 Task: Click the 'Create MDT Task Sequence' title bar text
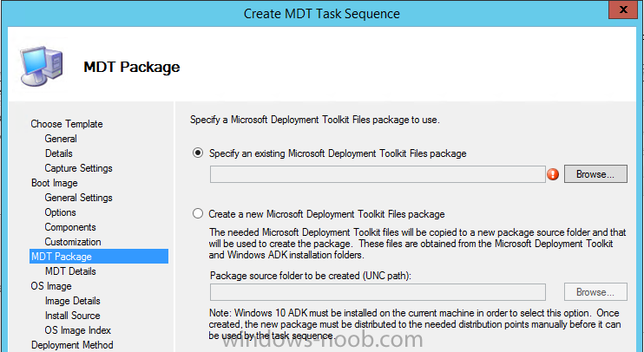point(322,14)
